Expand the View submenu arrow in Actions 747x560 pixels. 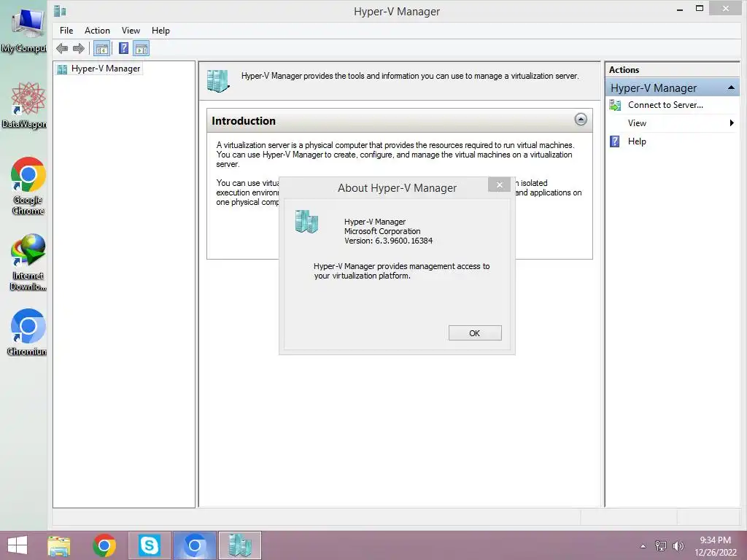(732, 122)
